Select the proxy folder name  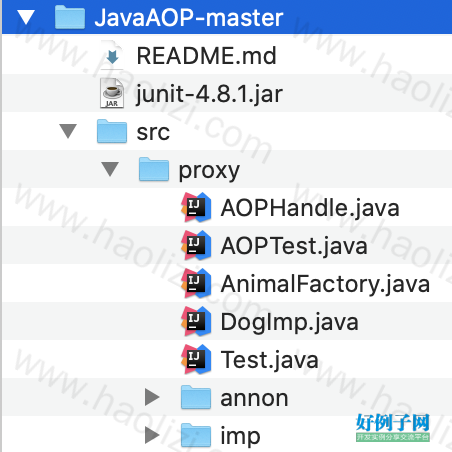(209, 172)
